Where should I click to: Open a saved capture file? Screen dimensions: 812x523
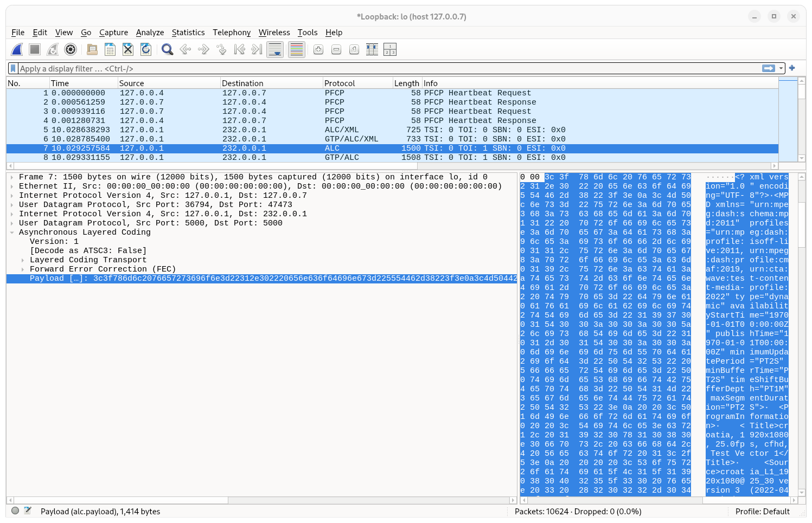coord(92,49)
